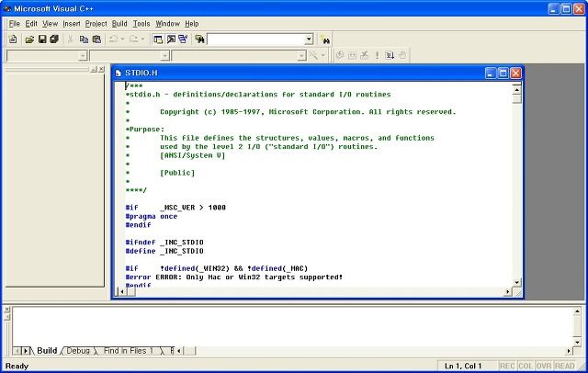
Task: Click the Save floppy disk icon
Action: pos(42,39)
